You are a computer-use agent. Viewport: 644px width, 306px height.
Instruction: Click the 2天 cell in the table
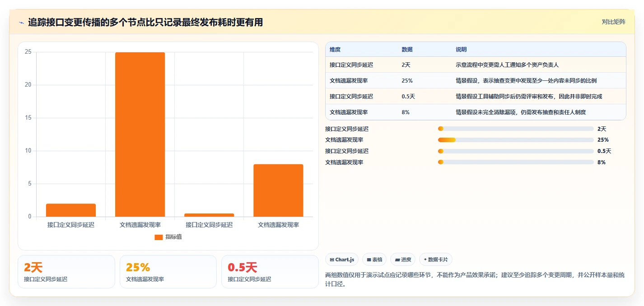[406, 65]
